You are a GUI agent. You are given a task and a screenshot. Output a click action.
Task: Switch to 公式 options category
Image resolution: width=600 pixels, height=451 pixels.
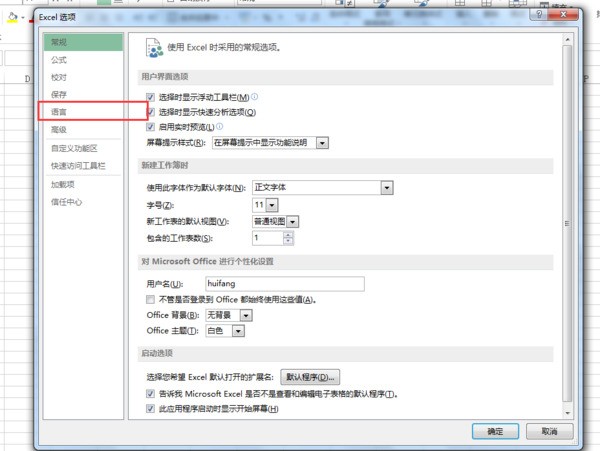[60, 60]
